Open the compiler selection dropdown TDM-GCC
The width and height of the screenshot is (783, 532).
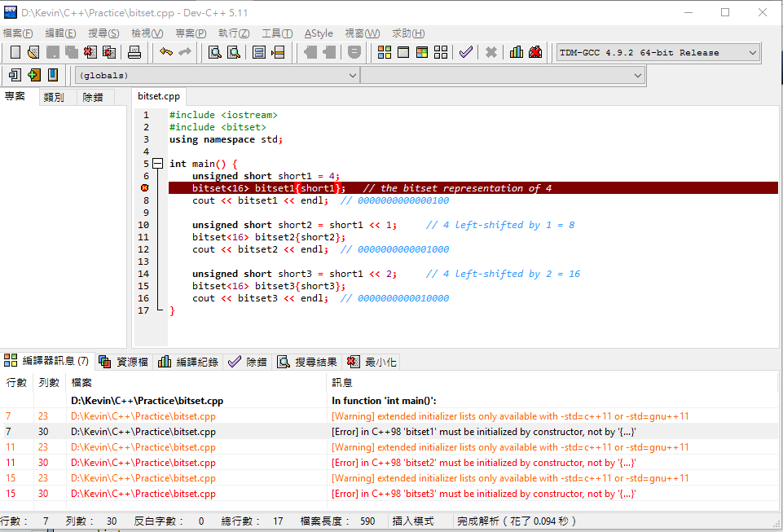(658, 52)
